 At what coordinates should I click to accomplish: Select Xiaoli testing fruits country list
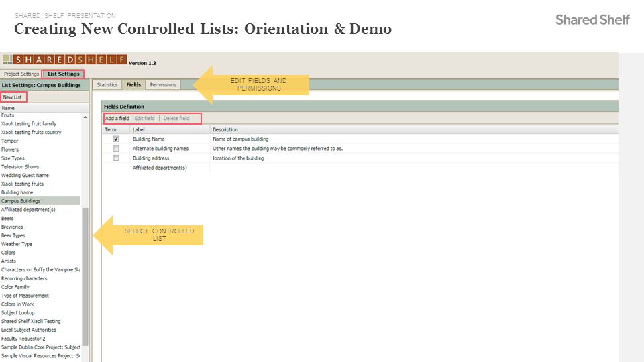[40, 132]
